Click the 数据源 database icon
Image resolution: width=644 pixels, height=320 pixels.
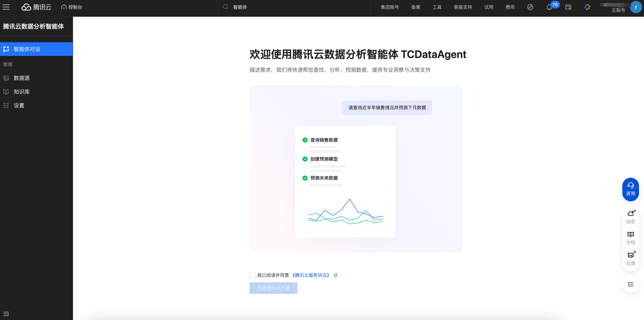(6, 78)
